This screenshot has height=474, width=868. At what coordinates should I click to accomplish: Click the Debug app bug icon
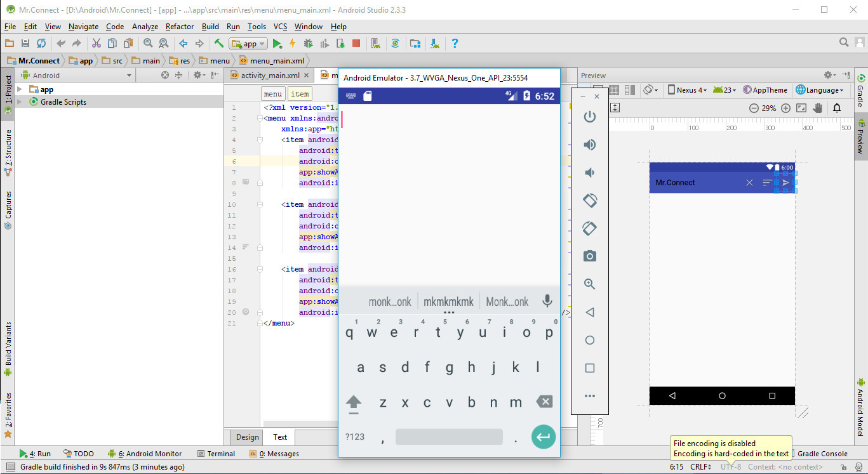(x=309, y=43)
